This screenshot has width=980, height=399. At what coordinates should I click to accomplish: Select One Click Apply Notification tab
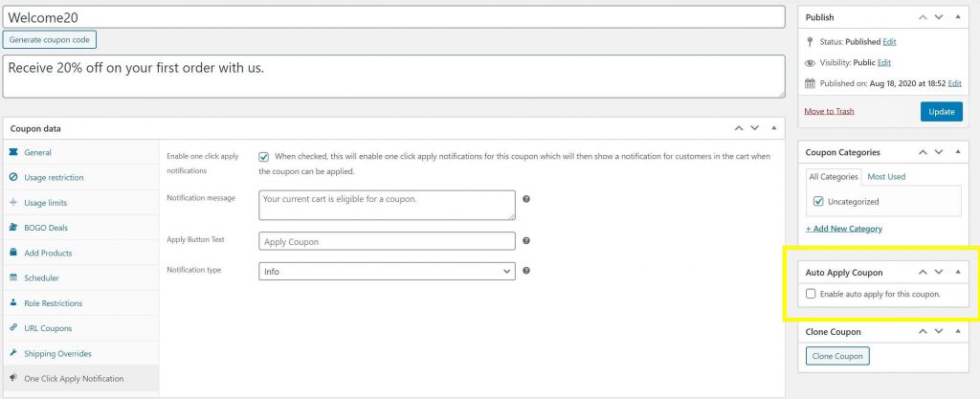(x=80, y=378)
